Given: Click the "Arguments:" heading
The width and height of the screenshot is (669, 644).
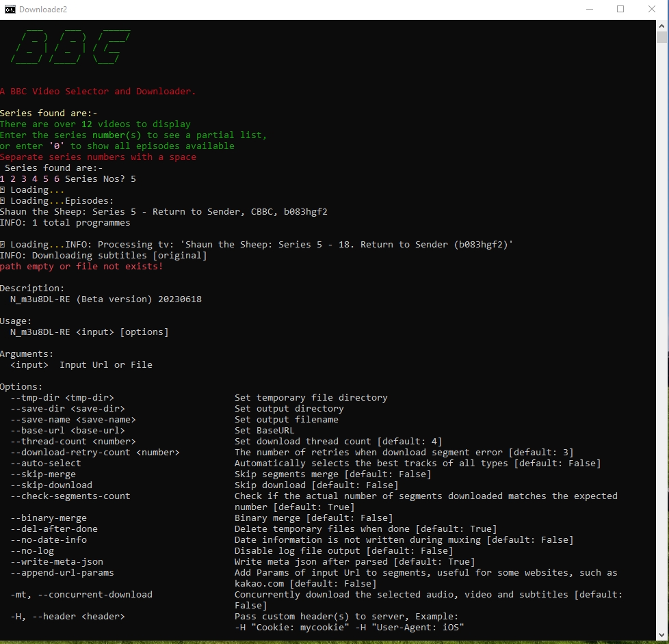Looking at the screenshot, I should pyautogui.click(x=27, y=354).
